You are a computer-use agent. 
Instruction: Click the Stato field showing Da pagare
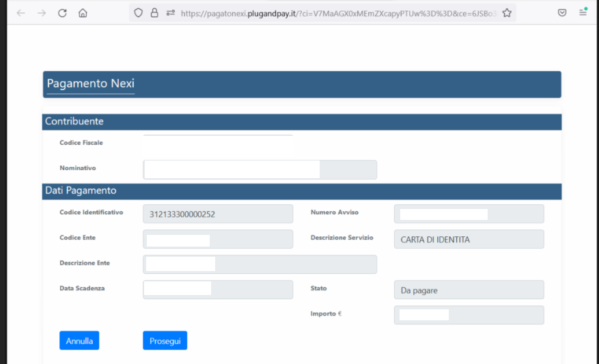[469, 290]
